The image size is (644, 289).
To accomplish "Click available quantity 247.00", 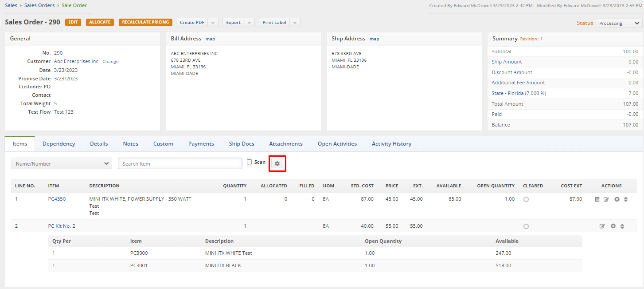I will pyautogui.click(x=503, y=253).
